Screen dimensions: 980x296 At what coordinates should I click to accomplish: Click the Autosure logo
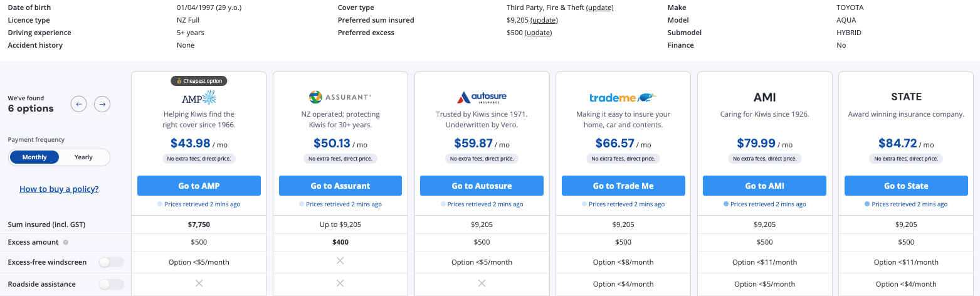point(482,97)
